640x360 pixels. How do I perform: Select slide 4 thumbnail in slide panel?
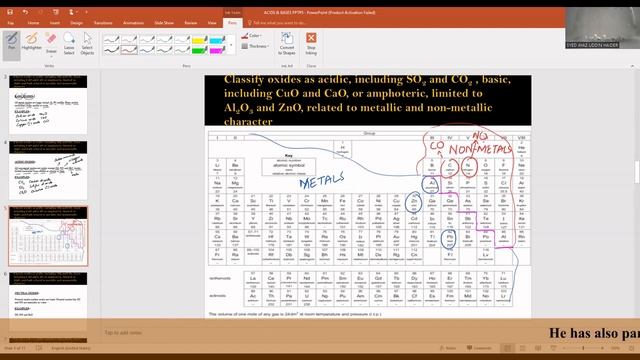point(48,170)
